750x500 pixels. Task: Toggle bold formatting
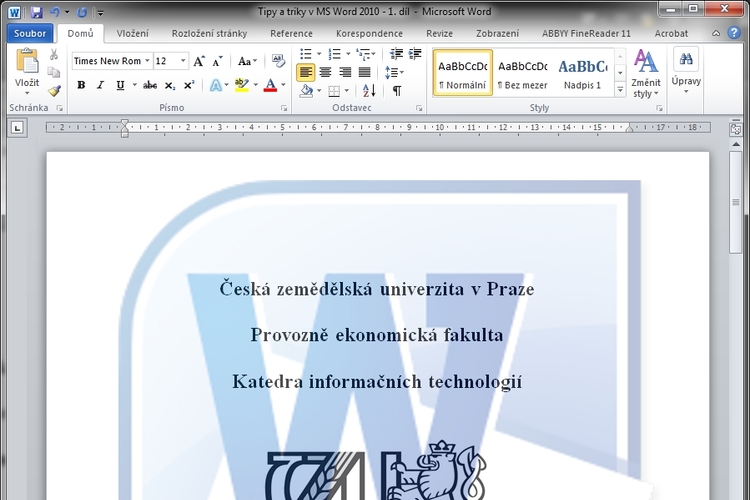(x=81, y=86)
